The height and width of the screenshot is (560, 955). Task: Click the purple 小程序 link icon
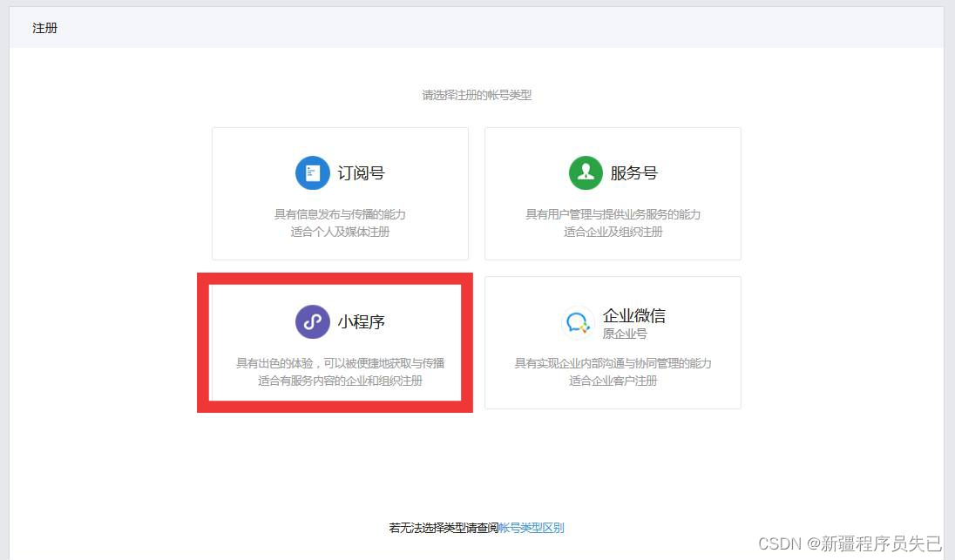click(313, 322)
